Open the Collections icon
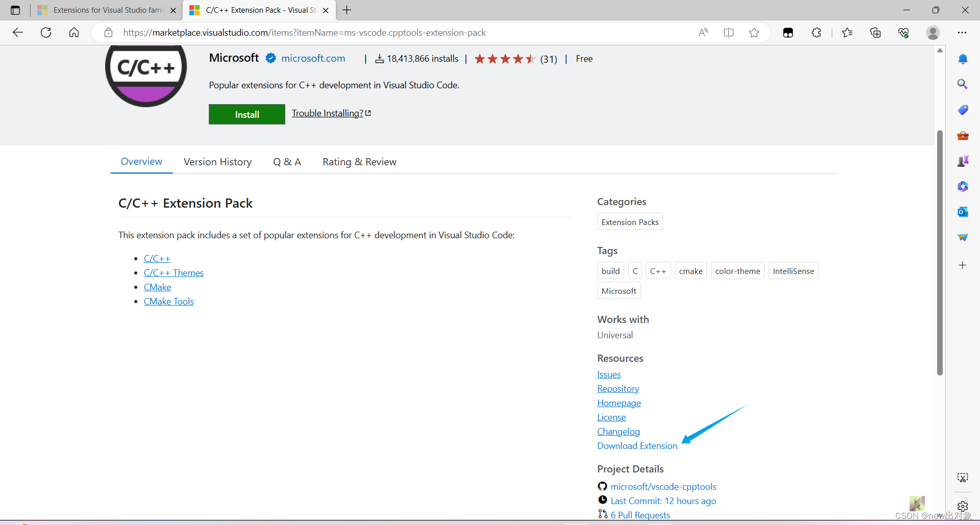 click(x=875, y=33)
